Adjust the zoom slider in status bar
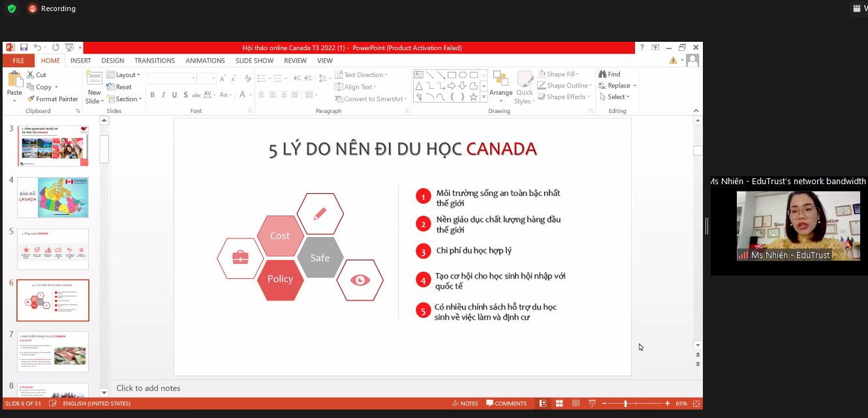 (x=625, y=404)
